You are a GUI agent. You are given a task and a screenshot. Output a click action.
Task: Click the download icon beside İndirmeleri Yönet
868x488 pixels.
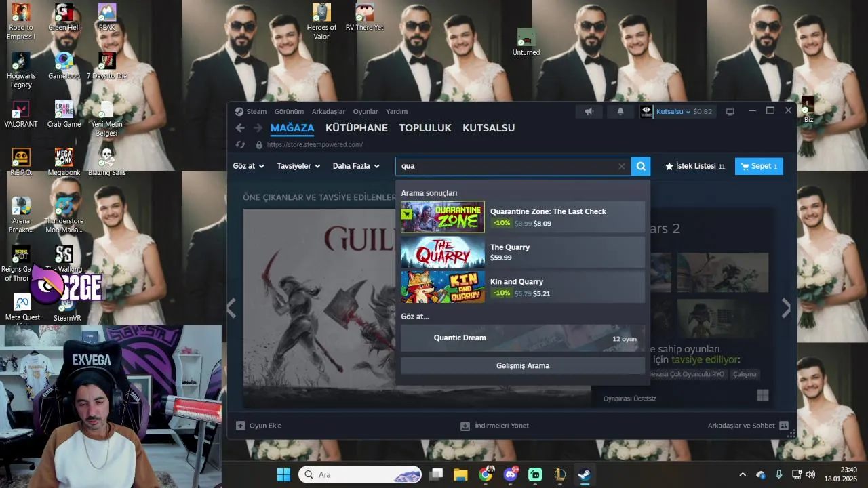(465, 426)
